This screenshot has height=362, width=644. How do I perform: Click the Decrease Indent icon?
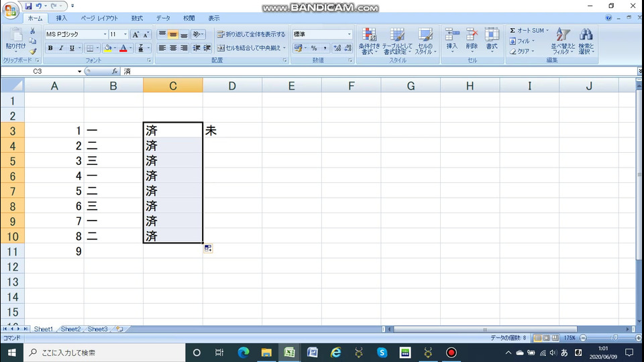click(197, 48)
